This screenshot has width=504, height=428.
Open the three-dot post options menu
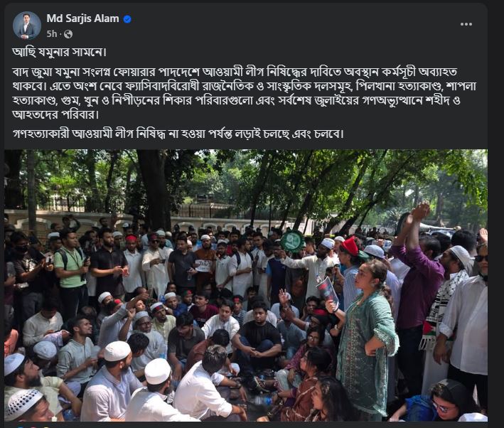click(x=466, y=24)
